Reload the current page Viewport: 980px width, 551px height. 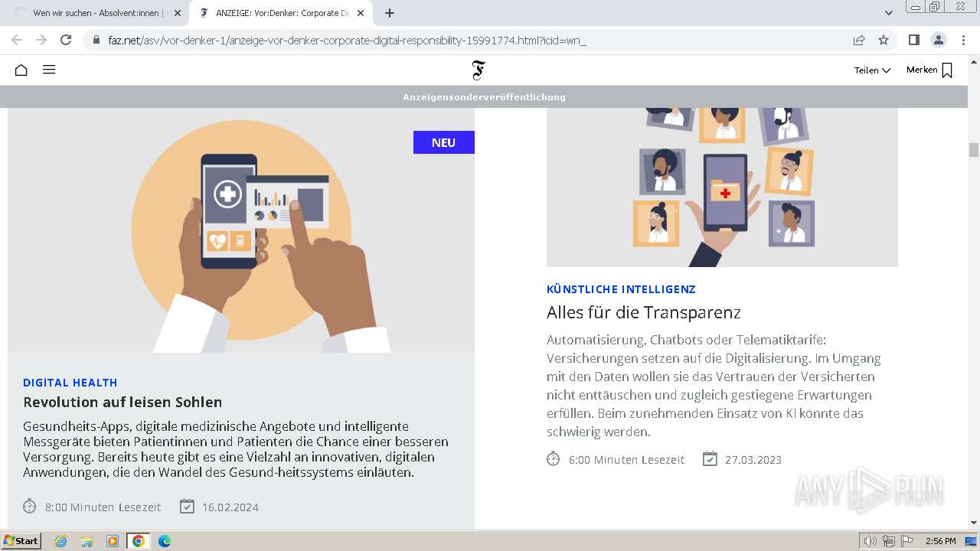point(66,40)
